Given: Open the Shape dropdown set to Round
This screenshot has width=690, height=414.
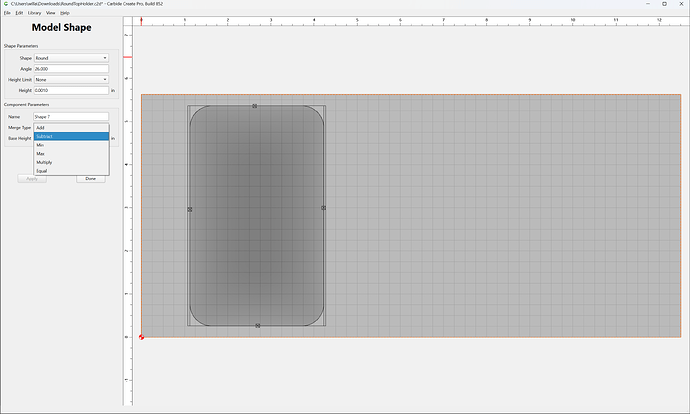Looking at the screenshot, I should point(71,58).
